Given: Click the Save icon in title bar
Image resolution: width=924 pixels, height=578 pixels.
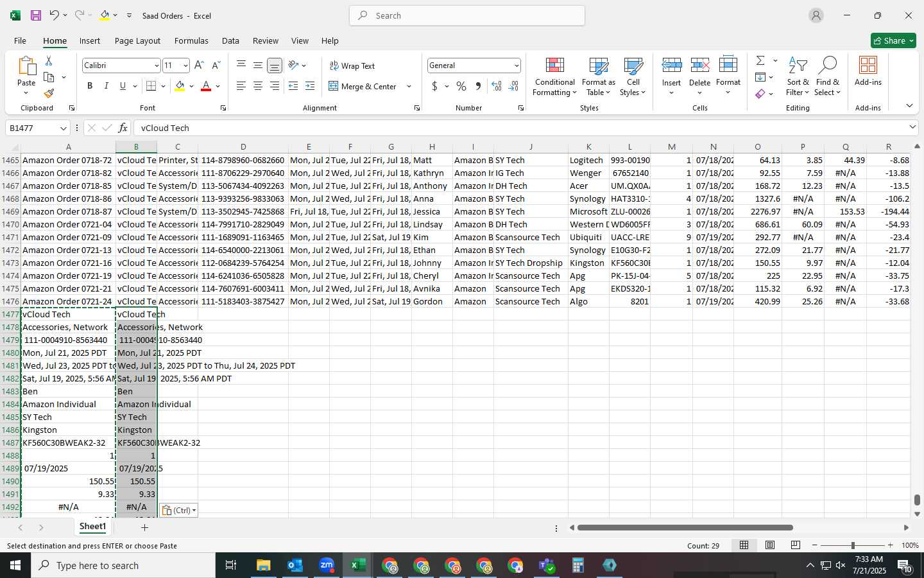Looking at the screenshot, I should (36, 15).
